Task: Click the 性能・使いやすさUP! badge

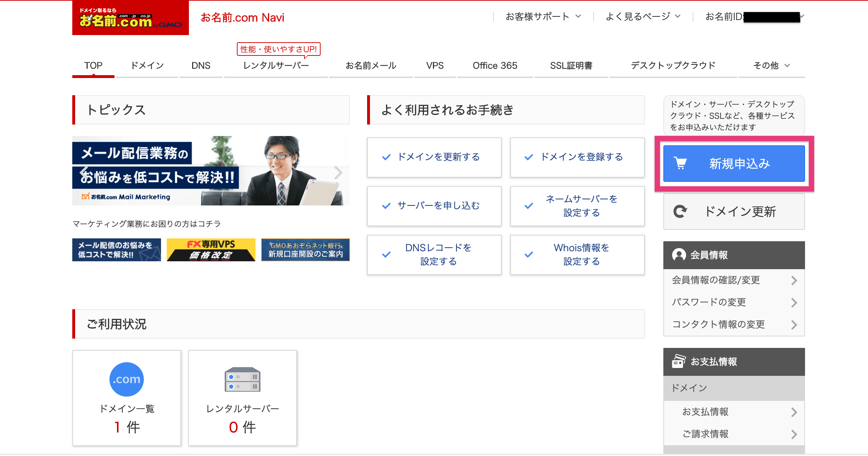Action: pos(278,49)
